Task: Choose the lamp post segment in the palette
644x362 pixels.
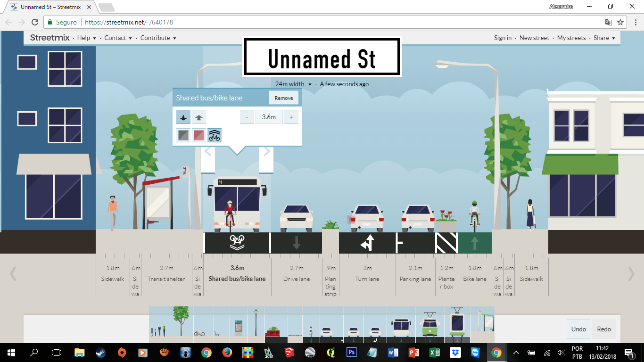Action: (x=255, y=325)
